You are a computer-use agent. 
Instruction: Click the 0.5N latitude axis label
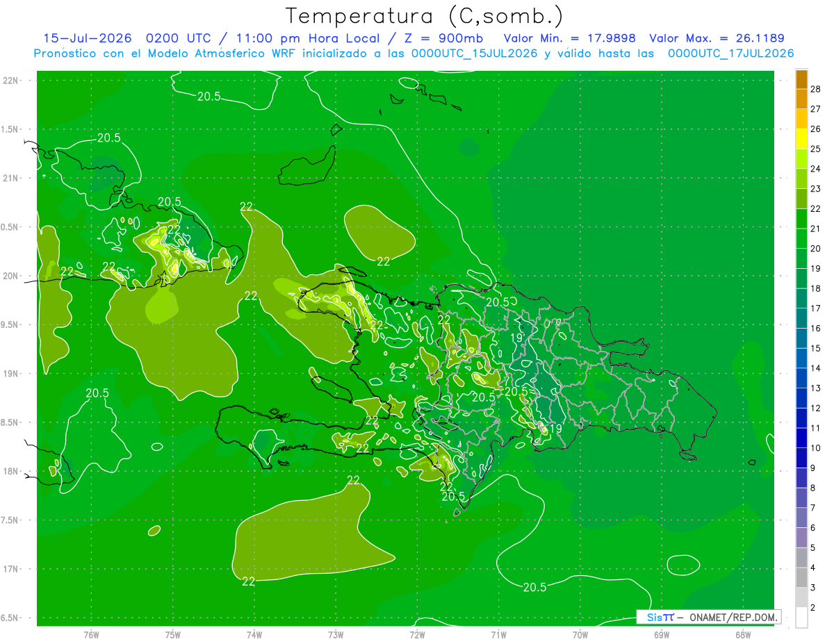[x=10, y=227]
